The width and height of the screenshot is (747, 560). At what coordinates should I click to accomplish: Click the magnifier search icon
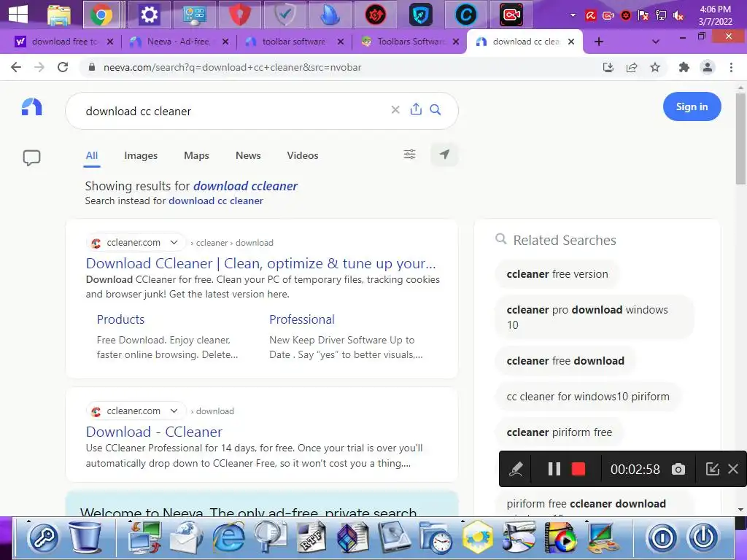pyautogui.click(x=436, y=110)
